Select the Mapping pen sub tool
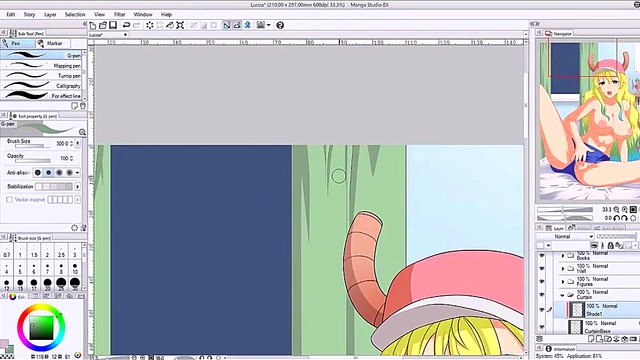 click(41, 65)
